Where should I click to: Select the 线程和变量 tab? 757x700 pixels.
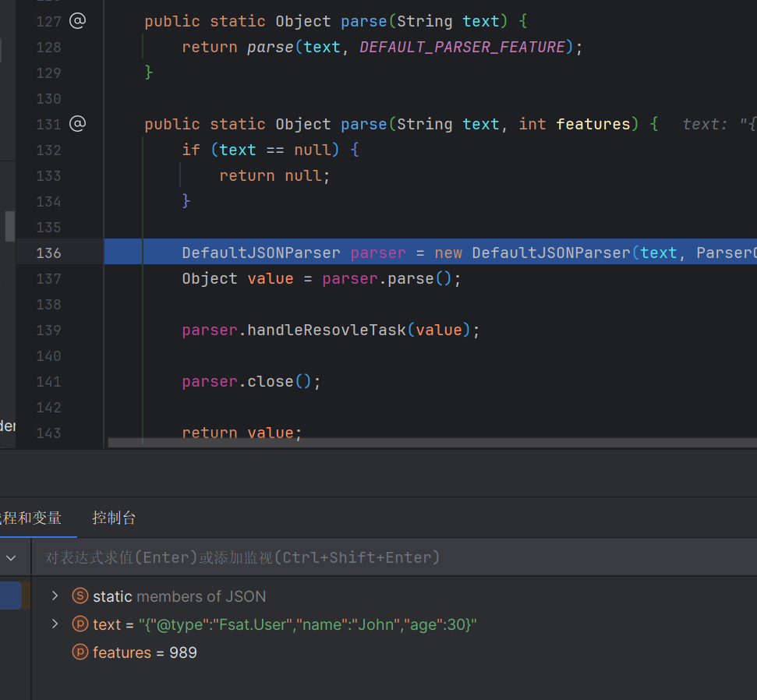tap(31, 518)
